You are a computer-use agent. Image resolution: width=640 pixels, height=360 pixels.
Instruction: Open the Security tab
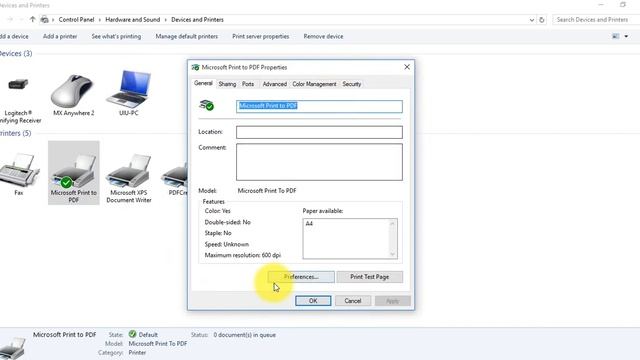tap(351, 84)
